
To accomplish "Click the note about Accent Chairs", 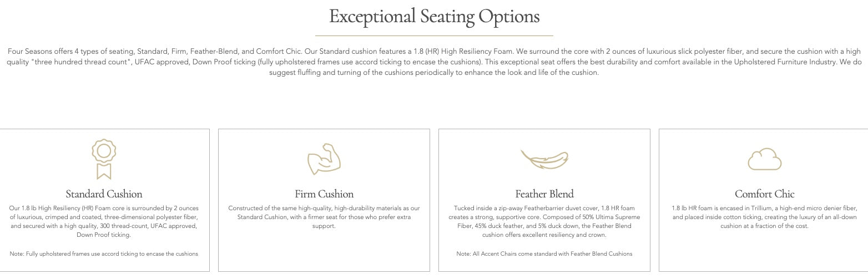I will 544,253.
